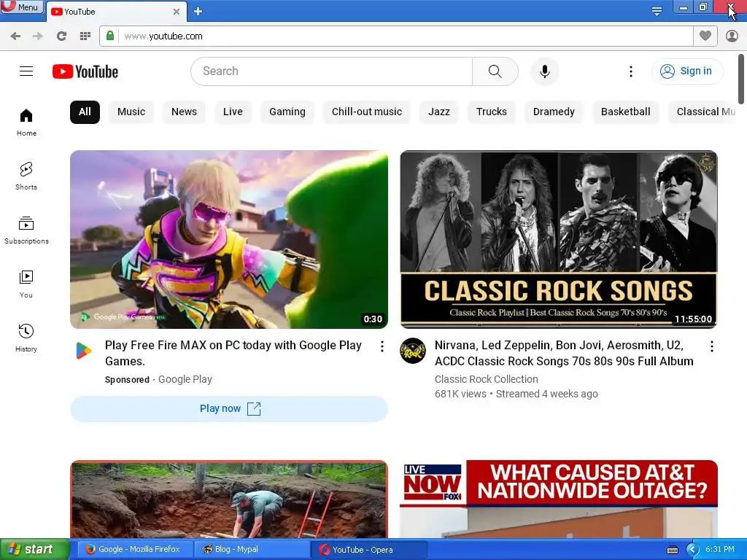
Task: Open options menu for Classic Rock video
Action: pos(712,346)
